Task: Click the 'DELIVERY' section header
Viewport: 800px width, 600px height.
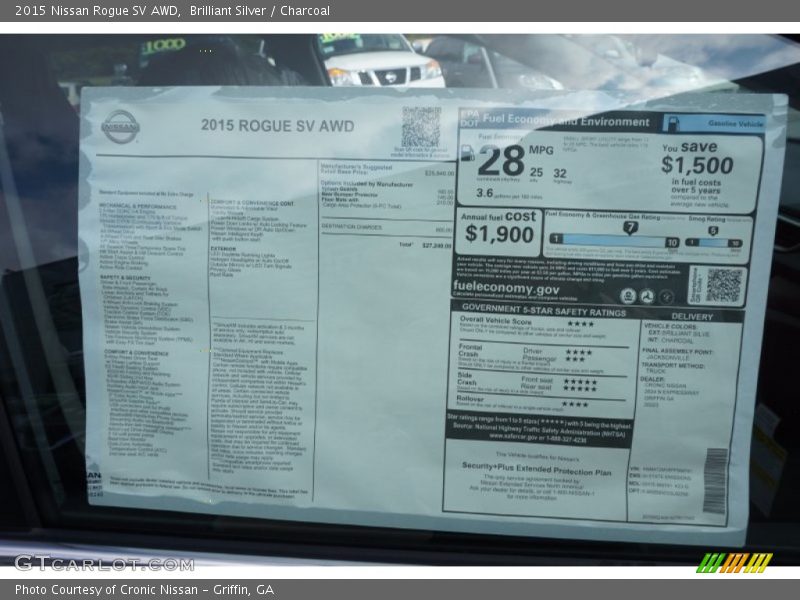Action: coord(692,317)
